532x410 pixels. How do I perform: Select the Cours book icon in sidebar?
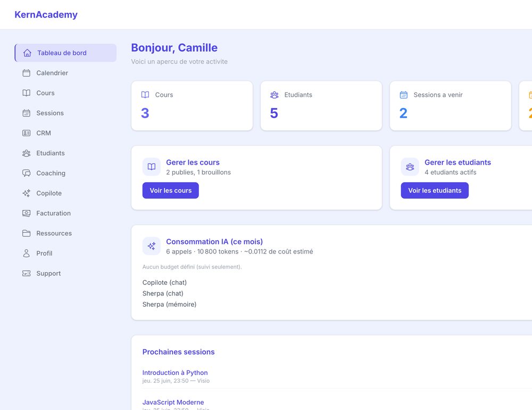(26, 93)
